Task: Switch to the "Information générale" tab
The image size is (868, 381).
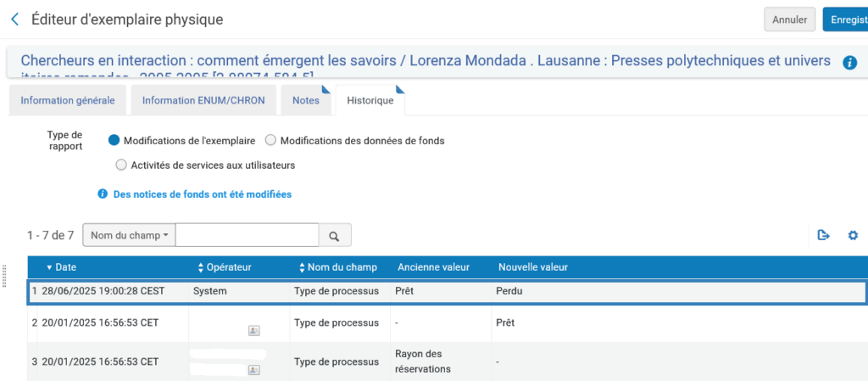Action: (x=68, y=100)
